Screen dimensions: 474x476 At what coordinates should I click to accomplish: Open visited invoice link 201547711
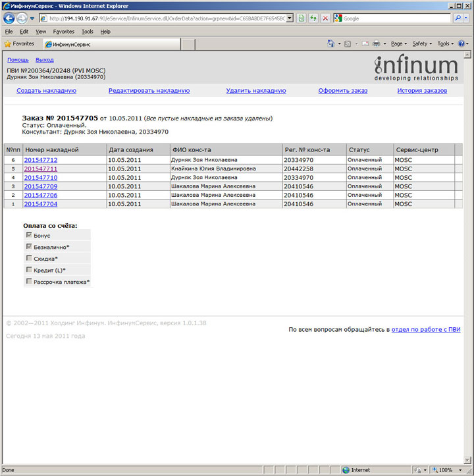pos(41,169)
